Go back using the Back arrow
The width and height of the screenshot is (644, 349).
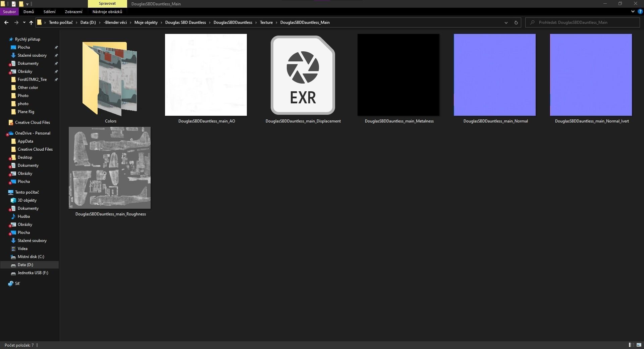6,22
